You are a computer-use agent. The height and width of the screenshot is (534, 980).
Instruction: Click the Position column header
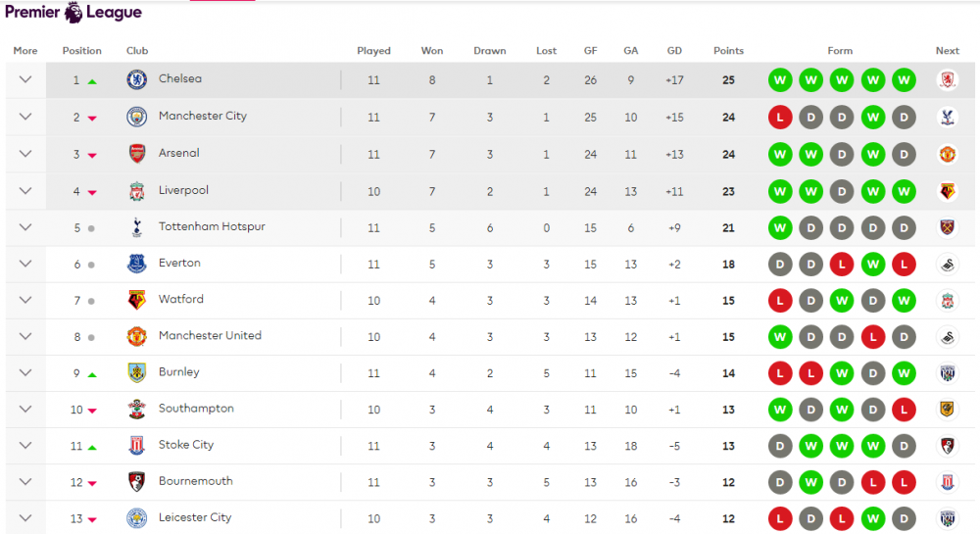coord(82,51)
